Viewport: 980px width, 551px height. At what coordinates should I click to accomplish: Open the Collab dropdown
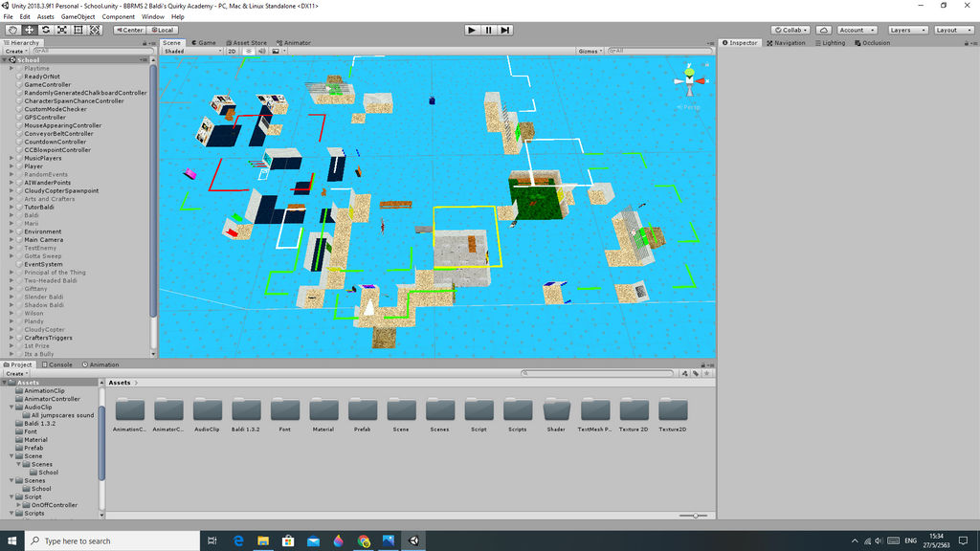click(791, 30)
